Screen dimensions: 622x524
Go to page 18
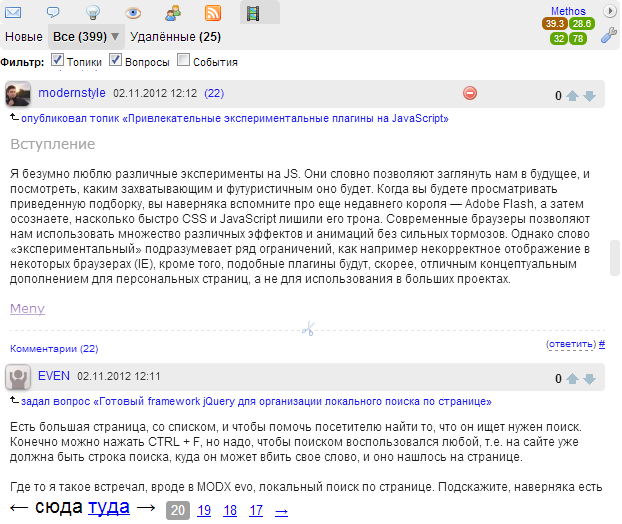[x=230, y=510]
